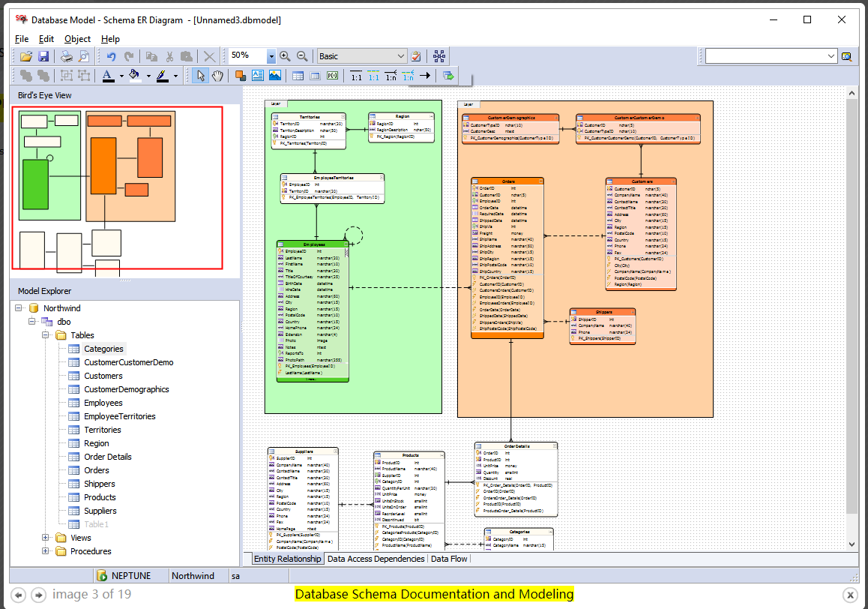Collapse the dbo schema node
This screenshot has width=868, height=609.
32,322
